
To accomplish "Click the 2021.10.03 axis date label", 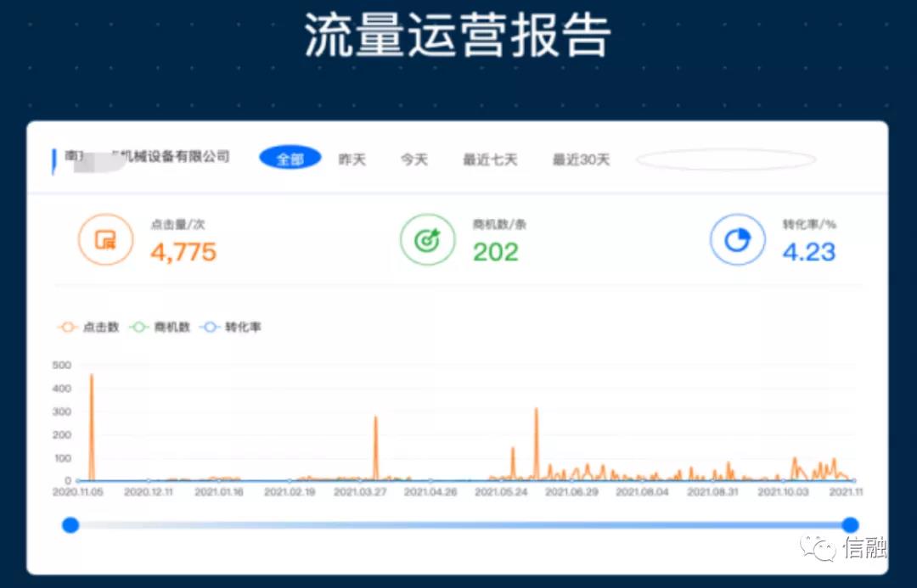I will tap(784, 492).
